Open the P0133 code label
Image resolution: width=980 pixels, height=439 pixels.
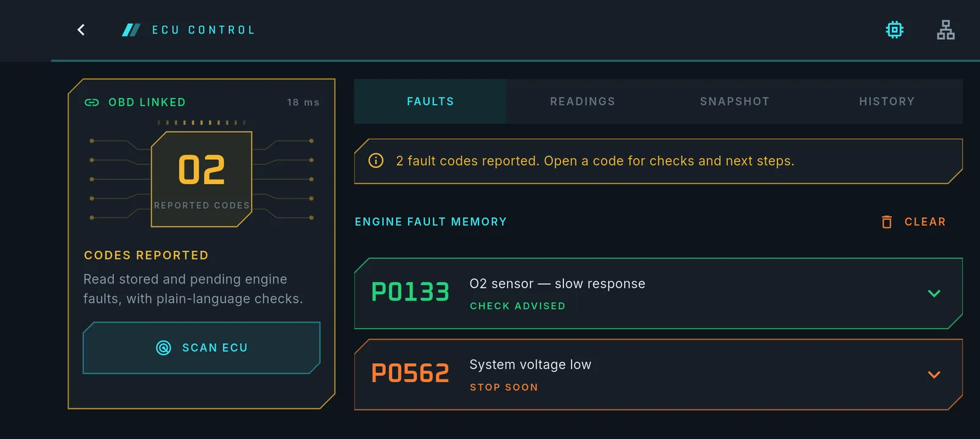[x=410, y=292]
